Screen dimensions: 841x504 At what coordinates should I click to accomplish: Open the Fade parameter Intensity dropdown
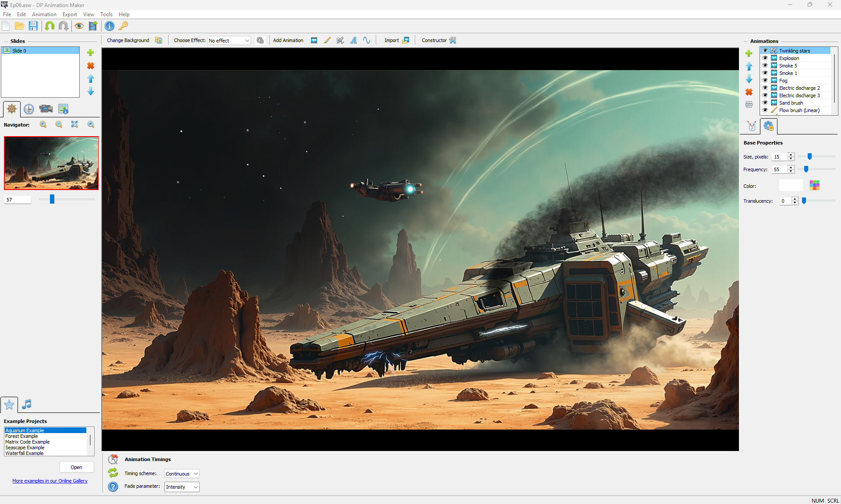(182, 487)
